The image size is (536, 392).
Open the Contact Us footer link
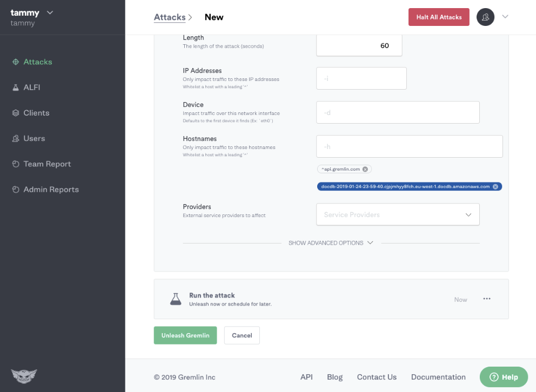(377, 377)
